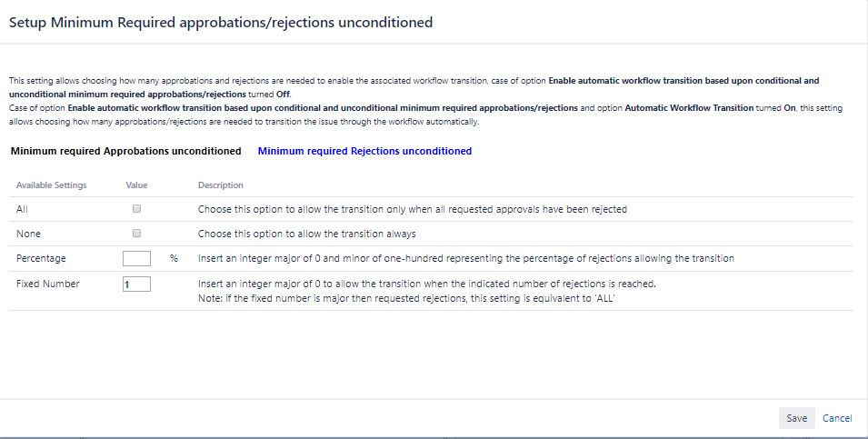Click the description text for 'All' option
This screenshot has width=868, height=439.
tap(413, 209)
